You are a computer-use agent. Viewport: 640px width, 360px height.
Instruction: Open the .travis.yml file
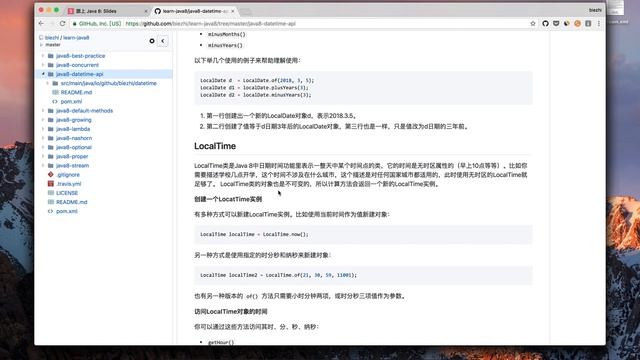(x=69, y=184)
